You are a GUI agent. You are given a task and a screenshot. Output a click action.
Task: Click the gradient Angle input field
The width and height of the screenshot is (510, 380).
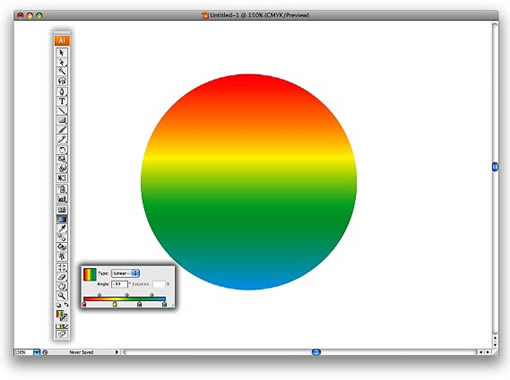click(x=119, y=284)
